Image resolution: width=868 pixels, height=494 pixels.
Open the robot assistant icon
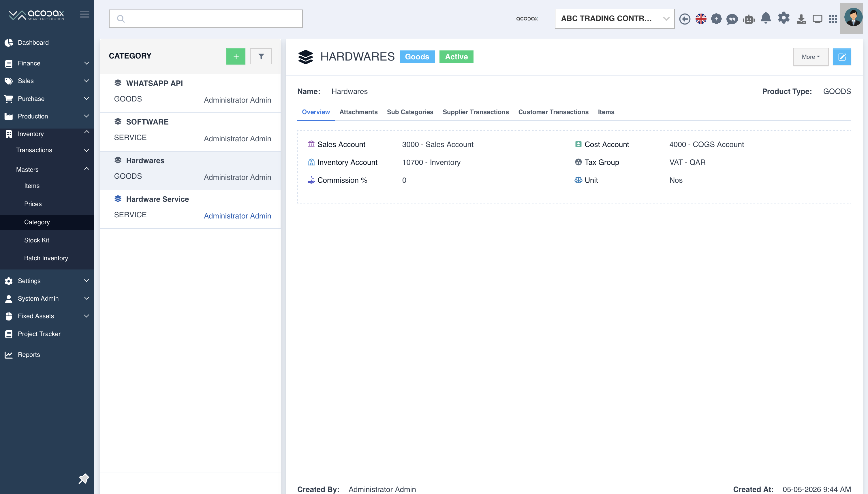click(749, 19)
